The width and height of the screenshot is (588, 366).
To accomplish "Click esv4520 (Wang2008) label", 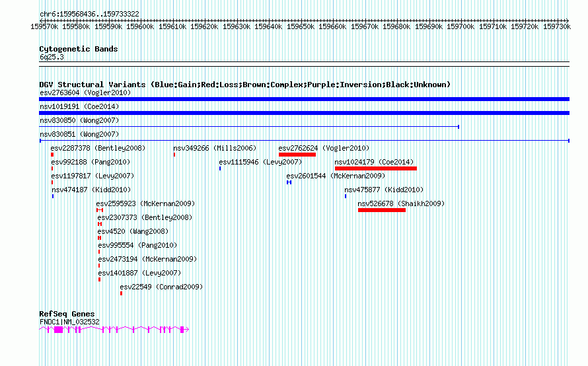I will point(133,231).
